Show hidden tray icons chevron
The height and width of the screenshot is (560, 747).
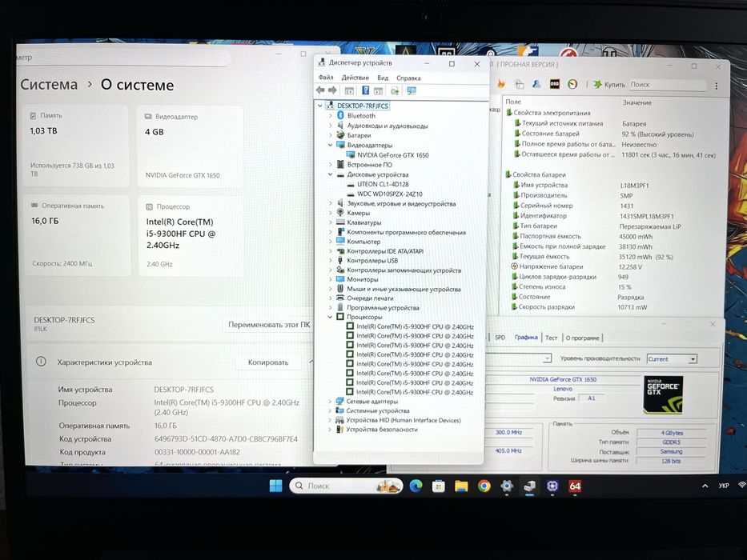pyautogui.click(x=705, y=486)
